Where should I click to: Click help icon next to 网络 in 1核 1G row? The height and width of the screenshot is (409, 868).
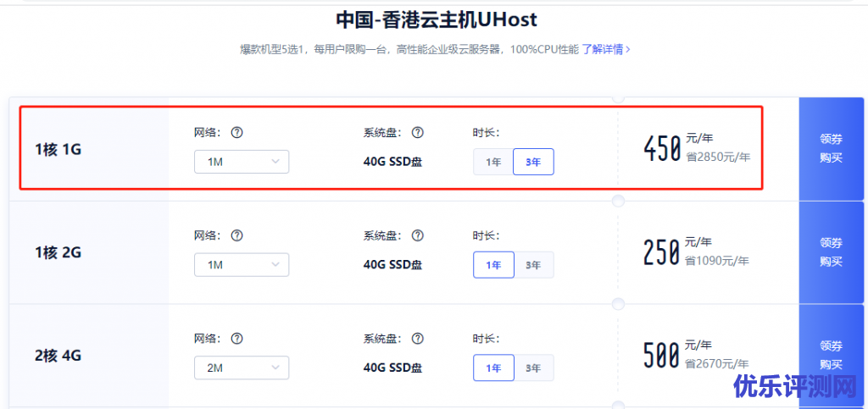point(237,133)
